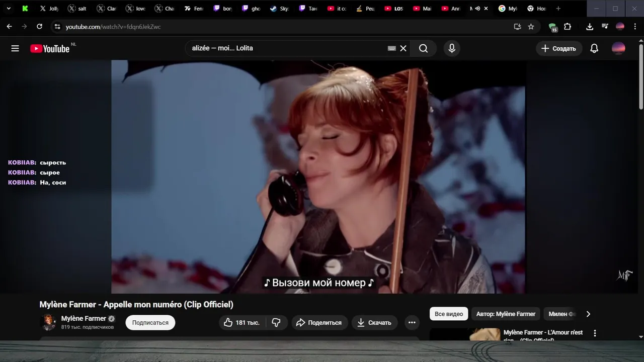The image size is (644, 362).
Task: Switch to the salt tab
Action: 77,9
